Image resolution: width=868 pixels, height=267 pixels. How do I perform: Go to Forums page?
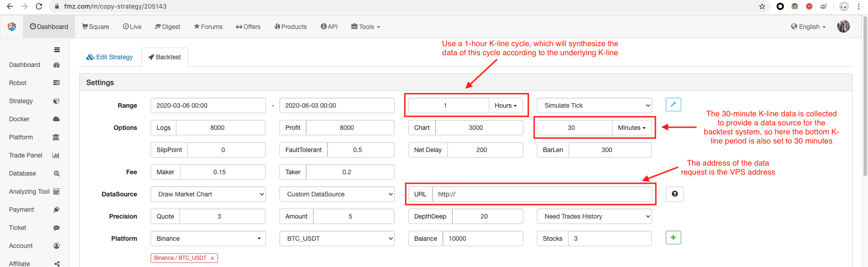point(208,27)
